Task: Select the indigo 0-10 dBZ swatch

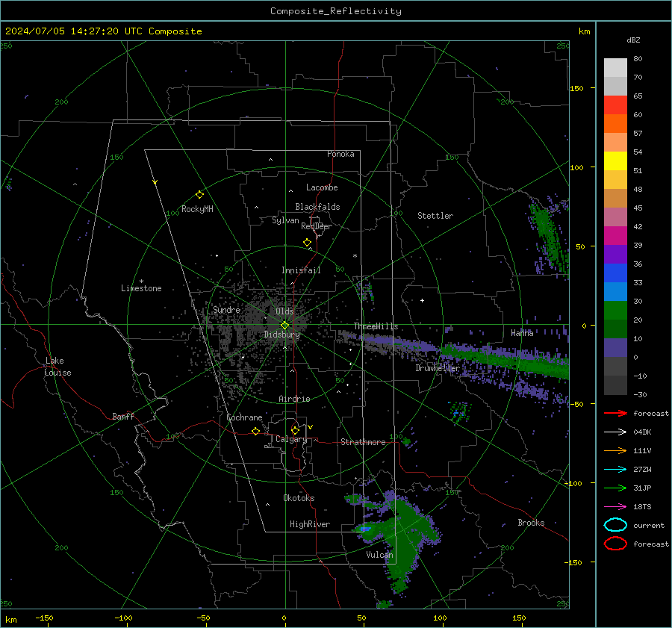Action: coord(615,347)
